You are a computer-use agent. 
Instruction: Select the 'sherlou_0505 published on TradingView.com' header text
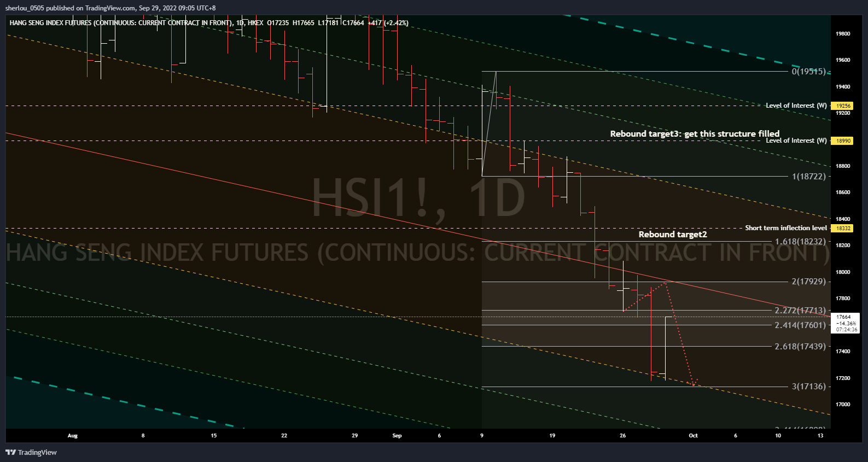click(71, 8)
